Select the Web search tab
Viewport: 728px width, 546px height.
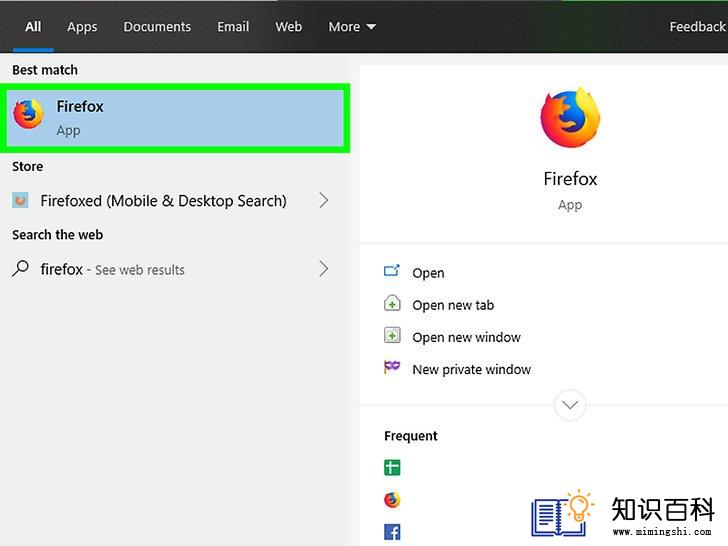click(288, 27)
